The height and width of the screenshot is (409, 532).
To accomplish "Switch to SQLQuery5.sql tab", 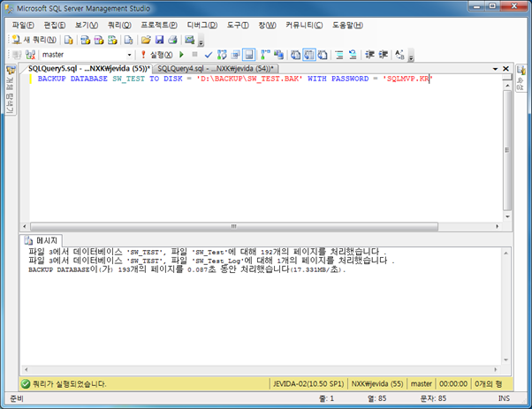I will [x=89, y=69].
